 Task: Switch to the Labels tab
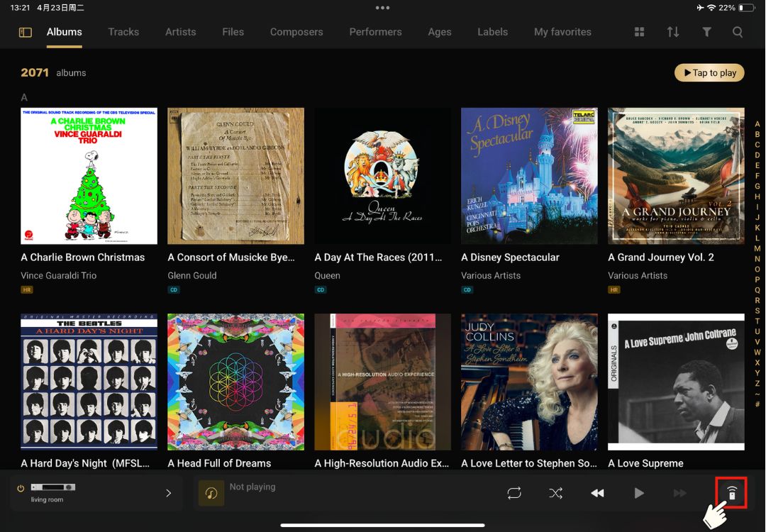click(x=492, y=32)
